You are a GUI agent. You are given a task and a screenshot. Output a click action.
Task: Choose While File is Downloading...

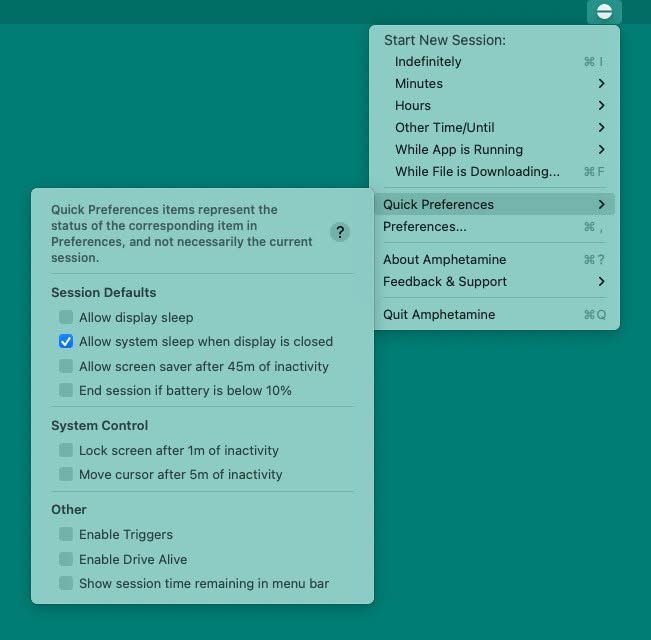coord(494,171)
